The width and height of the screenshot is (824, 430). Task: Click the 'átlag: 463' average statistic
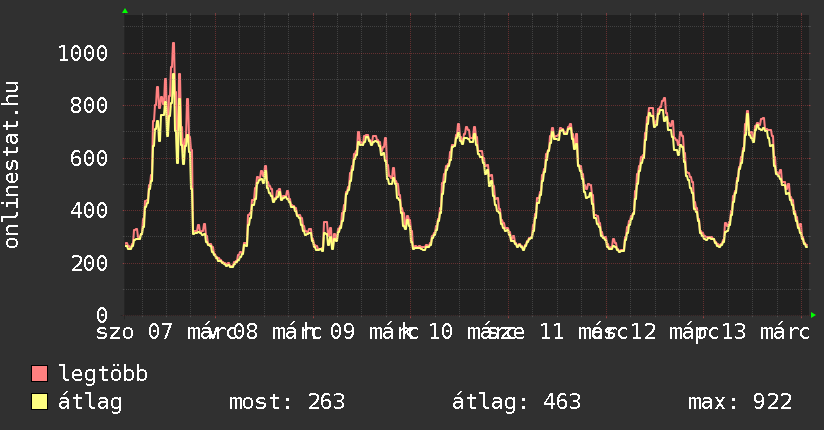(x=516, y=402)
